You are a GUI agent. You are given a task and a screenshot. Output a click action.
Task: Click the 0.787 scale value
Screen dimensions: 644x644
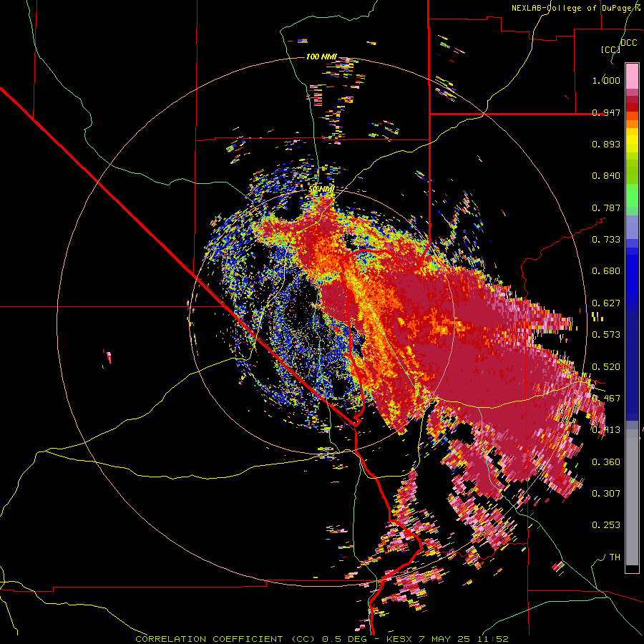pyautogui.click(x=606, y=208)
